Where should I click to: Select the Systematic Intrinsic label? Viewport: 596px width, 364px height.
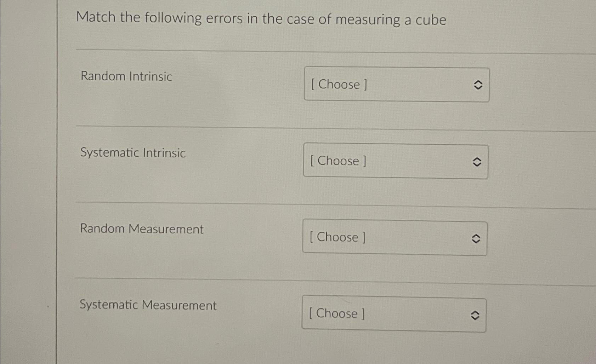coord(132,153)
